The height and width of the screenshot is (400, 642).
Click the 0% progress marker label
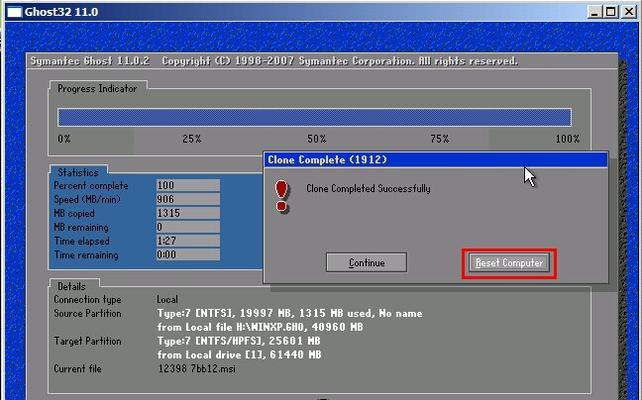[x=64, y=139]
